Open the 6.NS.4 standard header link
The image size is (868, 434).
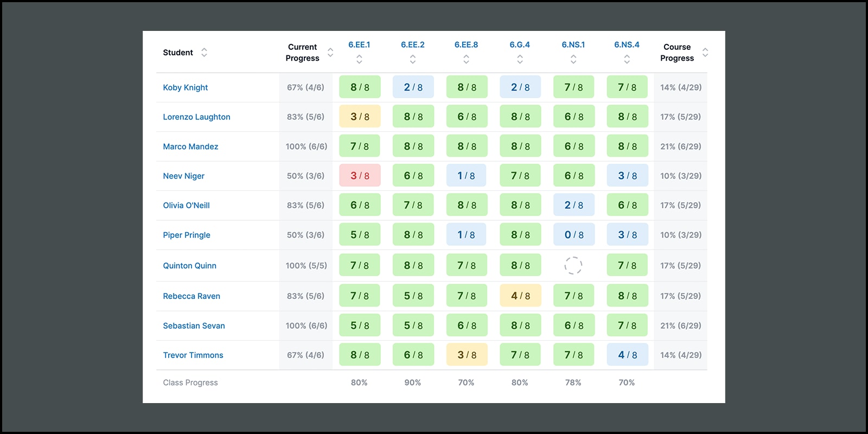[x=627, y=44]
